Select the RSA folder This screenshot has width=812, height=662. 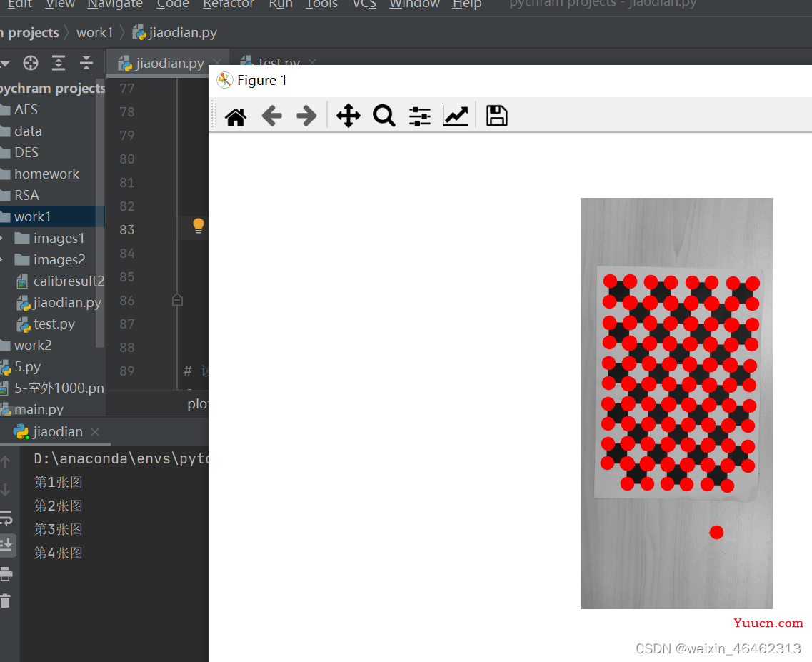click(x=27, y=195)
